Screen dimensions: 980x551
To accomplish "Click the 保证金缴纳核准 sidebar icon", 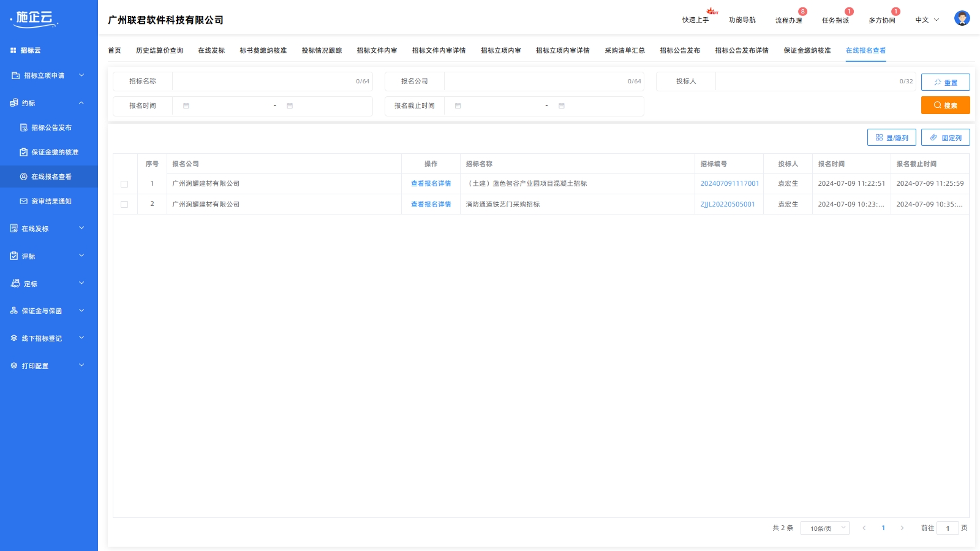I will coord(24,152).
